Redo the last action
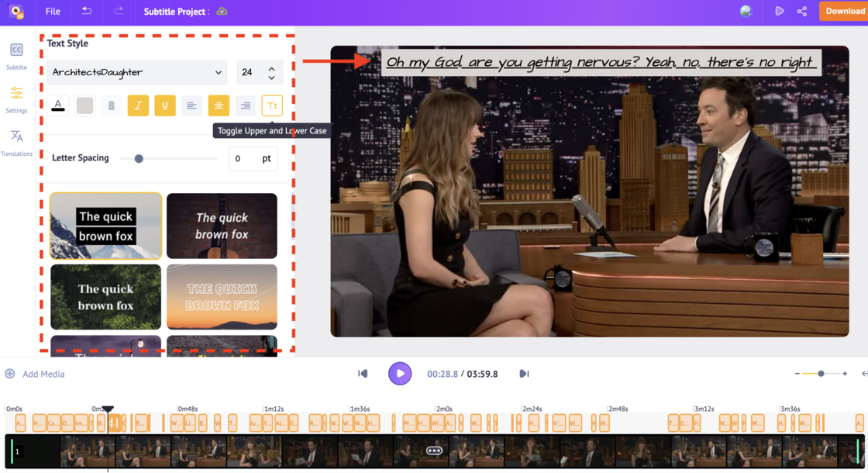 (x=118, y=11)
